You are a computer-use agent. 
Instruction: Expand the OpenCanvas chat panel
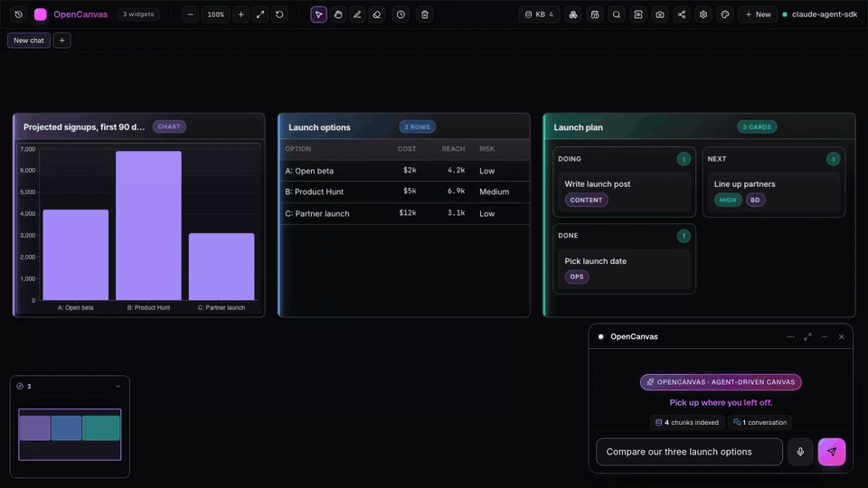[807, 336]
